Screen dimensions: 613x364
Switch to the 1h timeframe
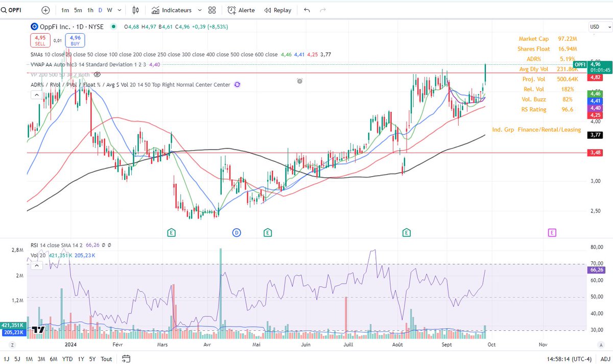coord(90,10)
